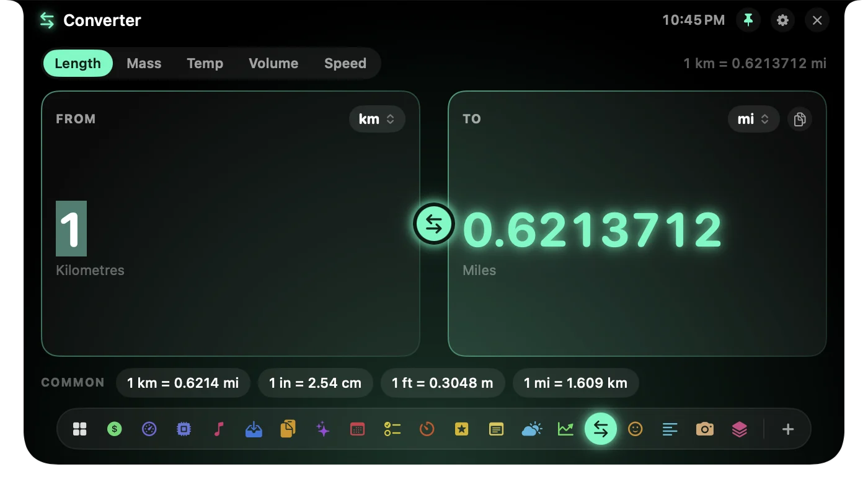The width and height of the screenshot is (868, 477).
Task: Open the settings gear in the header
Action: 782,20
